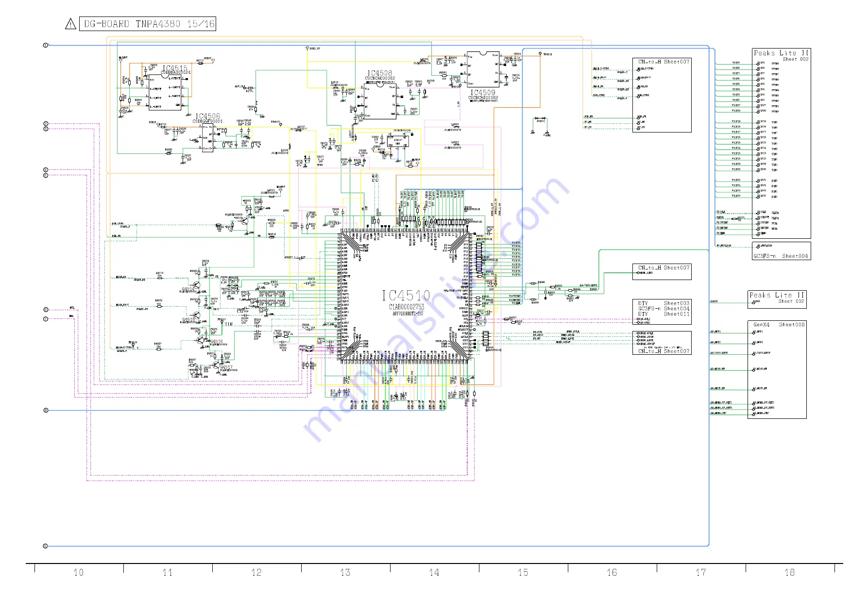The height and width of the screenshot is (613, 868).
Task: Select the 'DTV Sheet011' reference line
Action: pyautogui.click(x=664, y=314)
